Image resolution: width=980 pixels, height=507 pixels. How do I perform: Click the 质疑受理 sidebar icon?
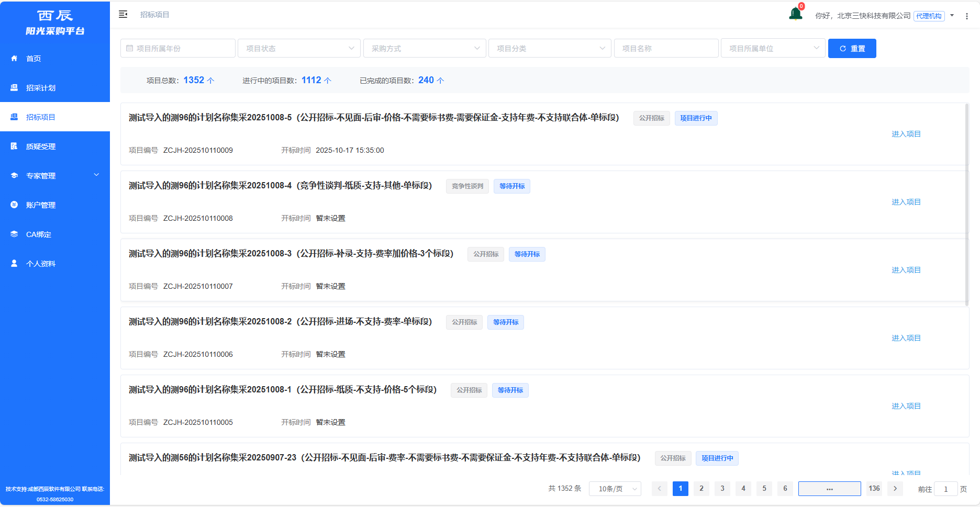tap(14, 147)
